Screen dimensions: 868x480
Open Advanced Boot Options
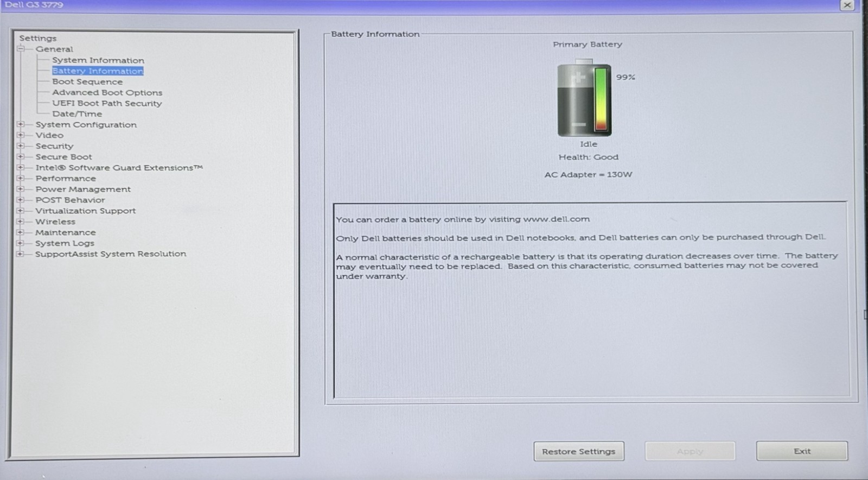click(x=107, y=92)
